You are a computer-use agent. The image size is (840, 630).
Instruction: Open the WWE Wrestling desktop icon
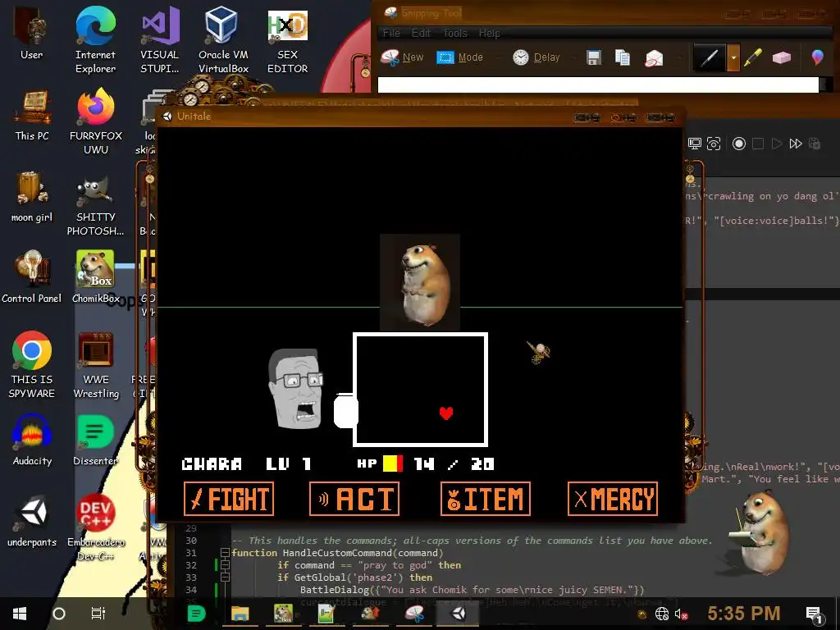tap(95, 365)
